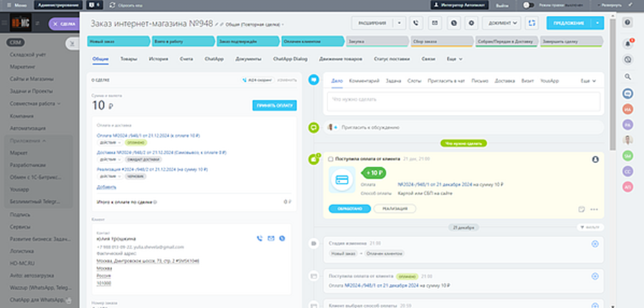Switch to the 'Товары' tab
Image resolution: width=644 pixels, height=308 pixels.
(x=129, y=59)
